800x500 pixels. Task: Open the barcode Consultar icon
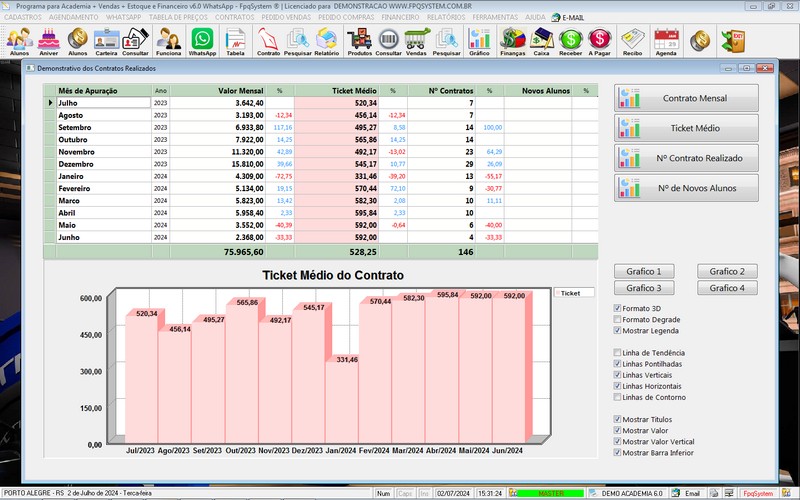point(389,41)
